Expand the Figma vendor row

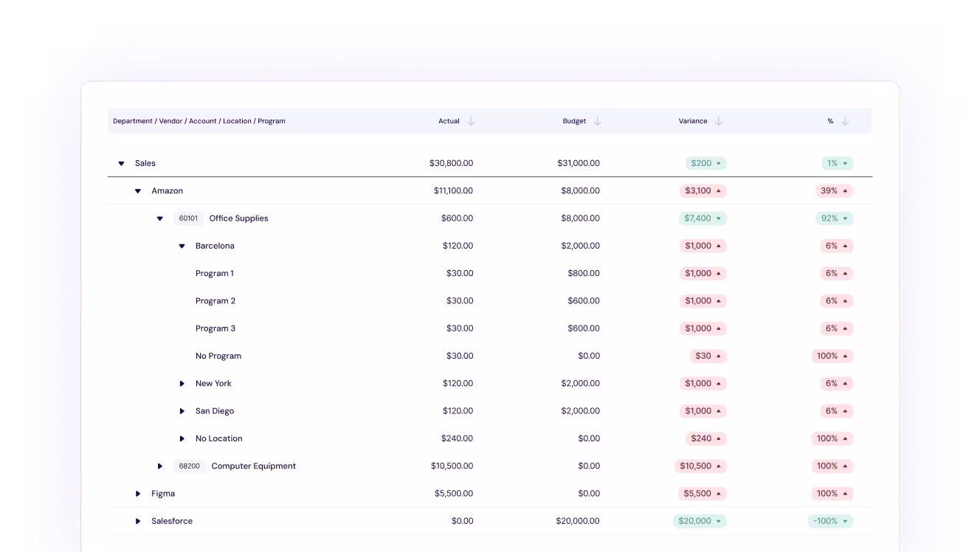[x=137, y=493]
